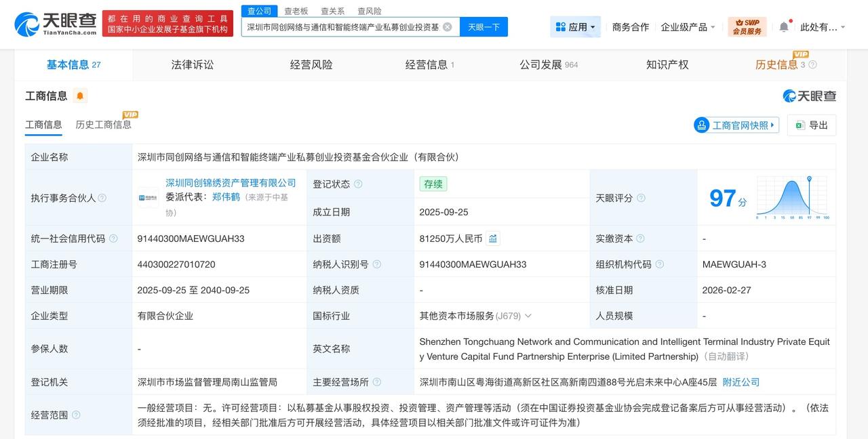
Task: Open the 此处有... account dropdown
Action: [824, 25]
